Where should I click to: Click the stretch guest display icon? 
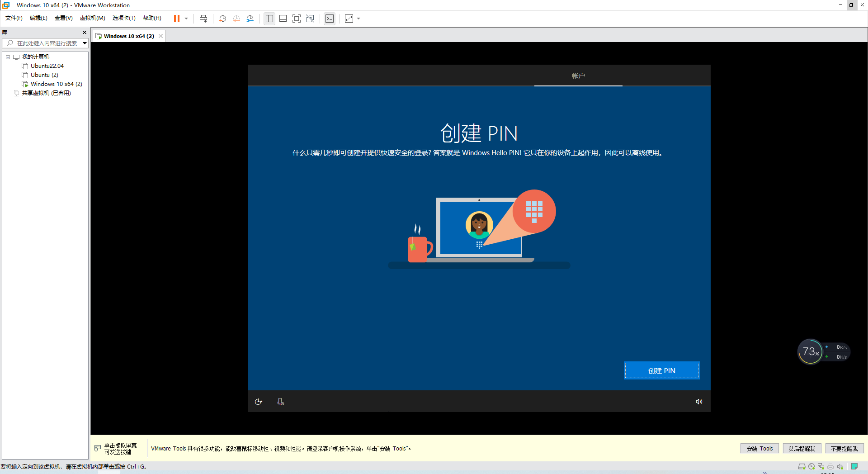pos(349,19)
